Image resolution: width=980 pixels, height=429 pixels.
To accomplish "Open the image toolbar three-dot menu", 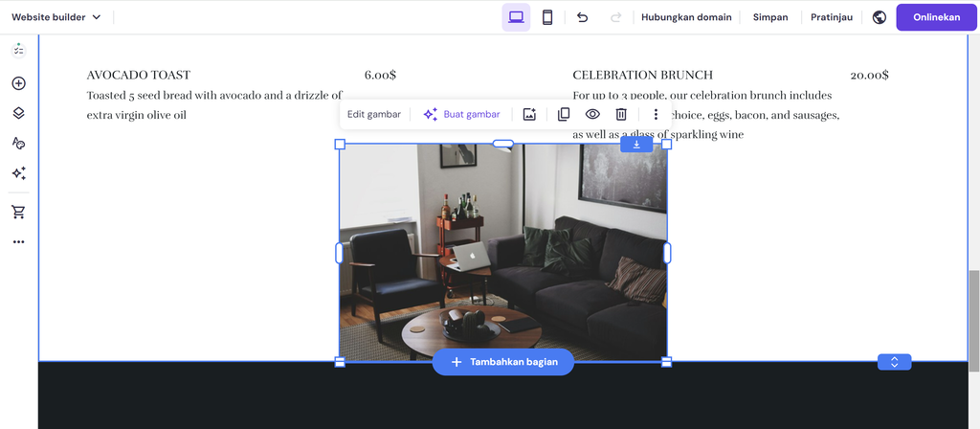I will [656, 115].
